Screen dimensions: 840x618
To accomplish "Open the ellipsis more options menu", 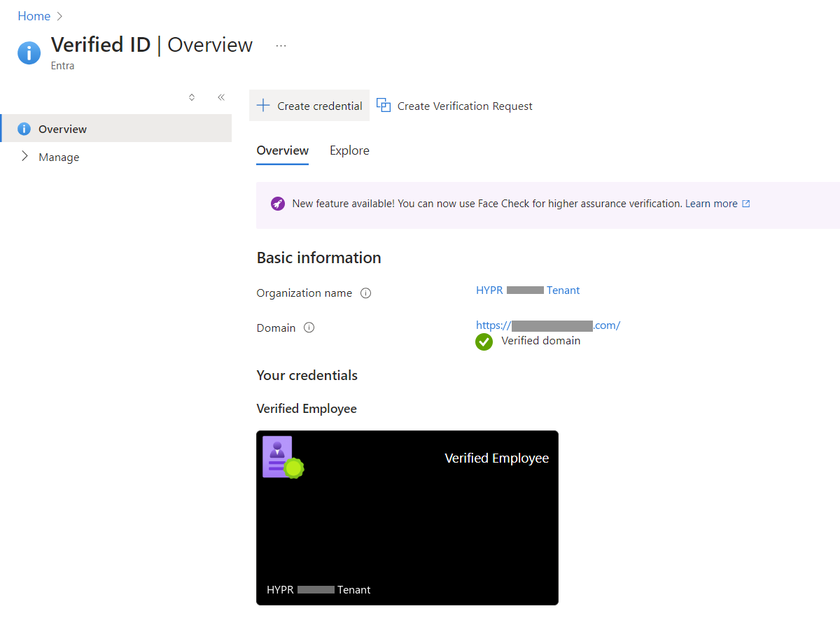I will [281, 45].
